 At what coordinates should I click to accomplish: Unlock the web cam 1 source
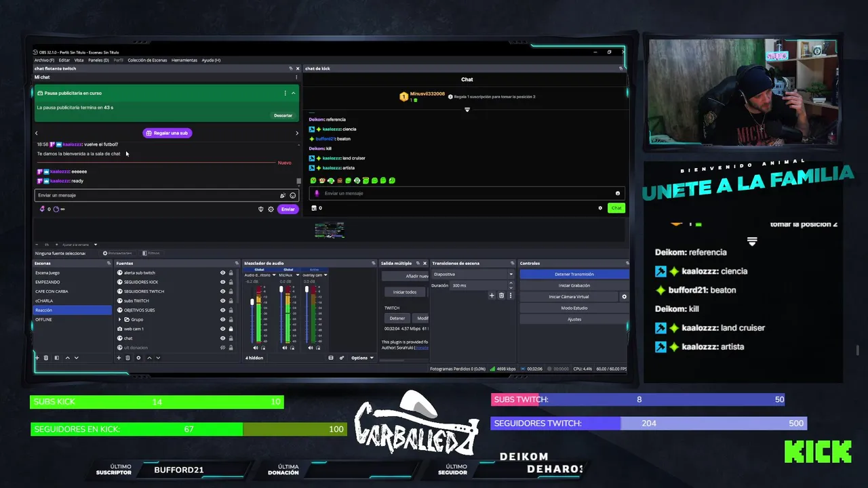coord(231,329)
